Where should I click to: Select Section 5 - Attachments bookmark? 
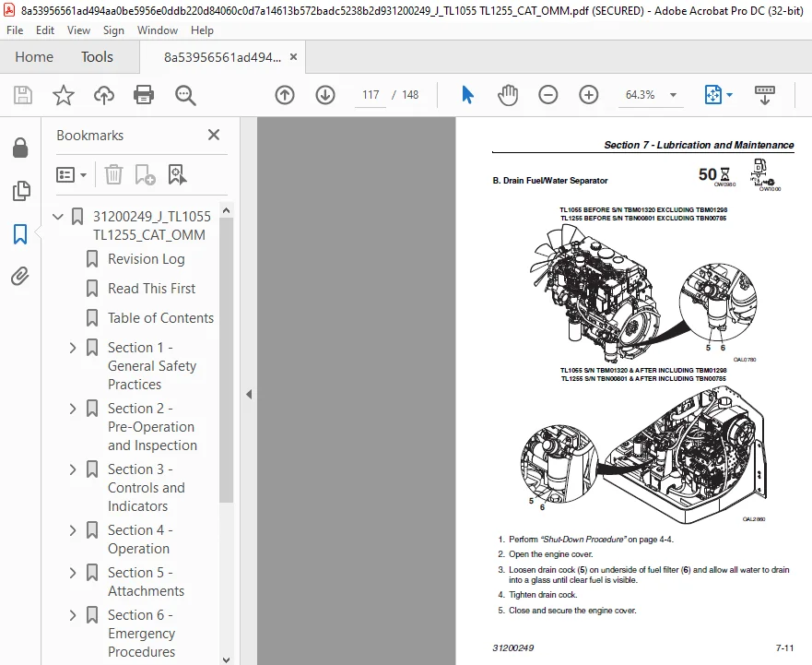coord(146,582)
